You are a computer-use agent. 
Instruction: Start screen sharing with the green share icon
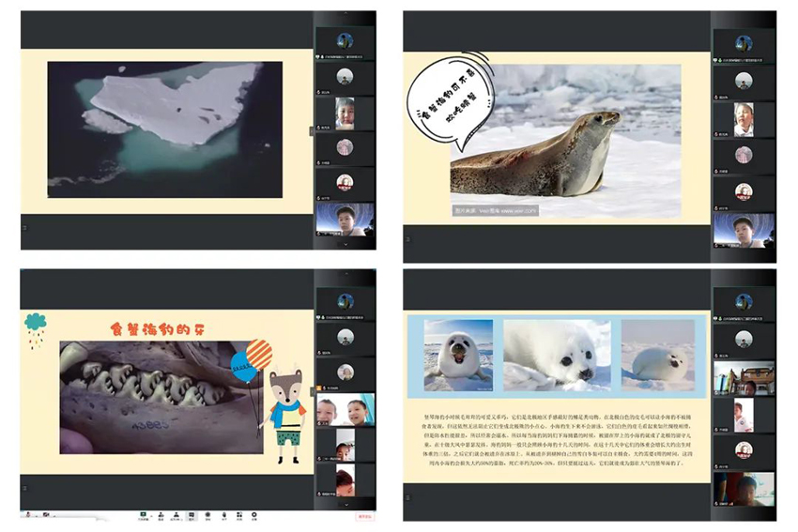(144, 514)
